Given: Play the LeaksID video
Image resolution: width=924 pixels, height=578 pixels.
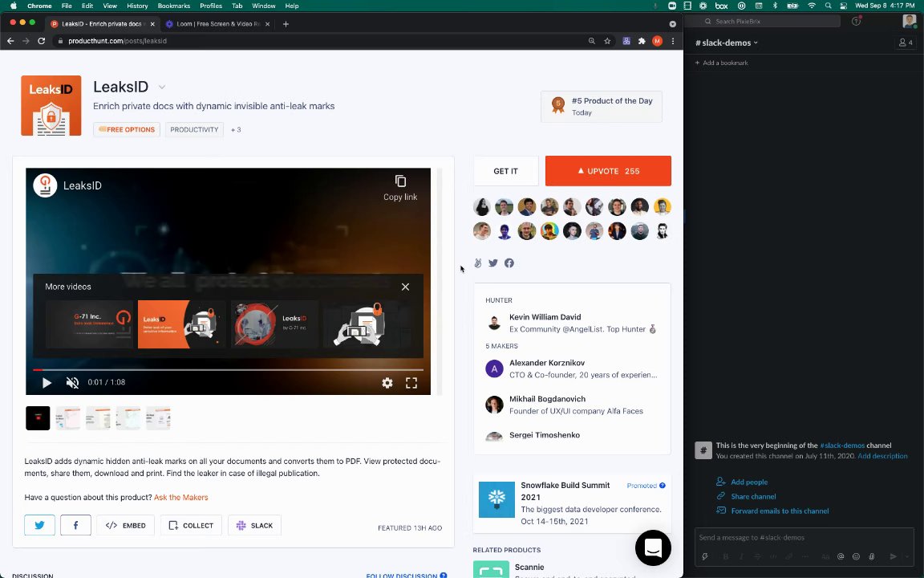Looking at the screenshot, I should [47, 383].
